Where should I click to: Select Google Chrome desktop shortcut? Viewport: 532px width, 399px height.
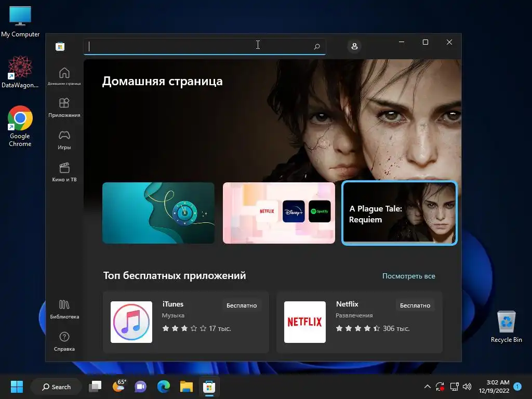click(20, 126)
